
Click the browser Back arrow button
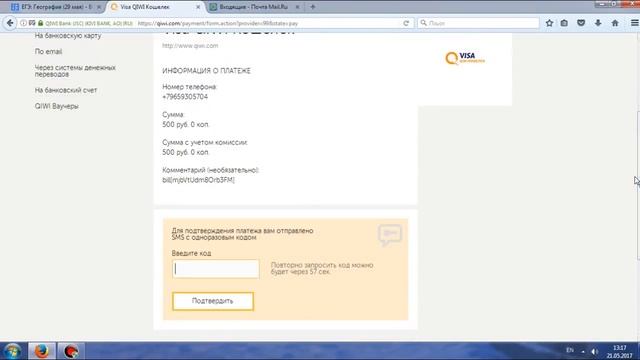coord(10,23)
